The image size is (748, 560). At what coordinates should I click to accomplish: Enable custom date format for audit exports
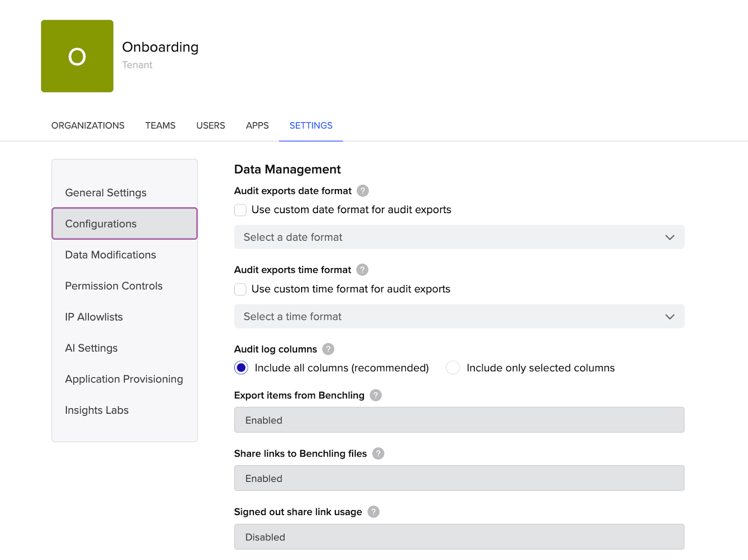pyautogui.click(x=240, y=210)
